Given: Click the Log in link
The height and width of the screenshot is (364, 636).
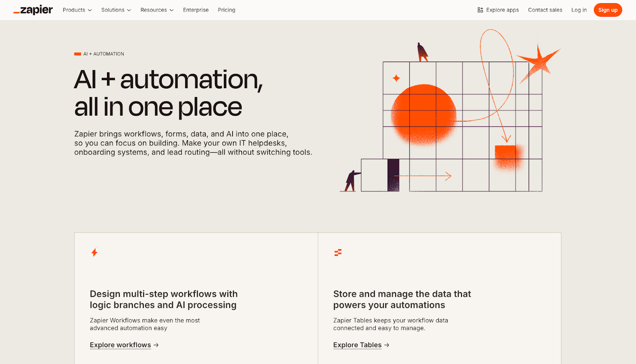Looking at the screenshot, I should coord(579,10).
